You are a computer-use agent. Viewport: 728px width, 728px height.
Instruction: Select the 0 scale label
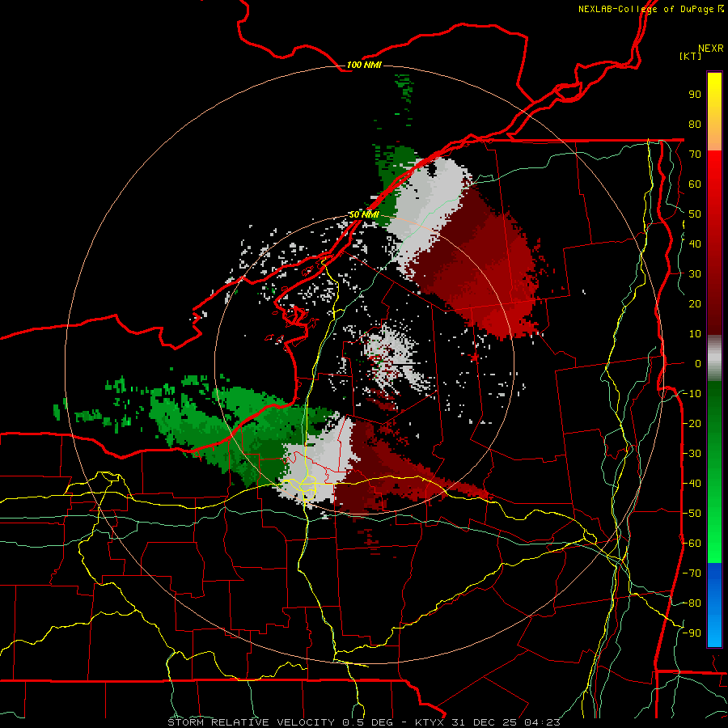click(698, 363)
